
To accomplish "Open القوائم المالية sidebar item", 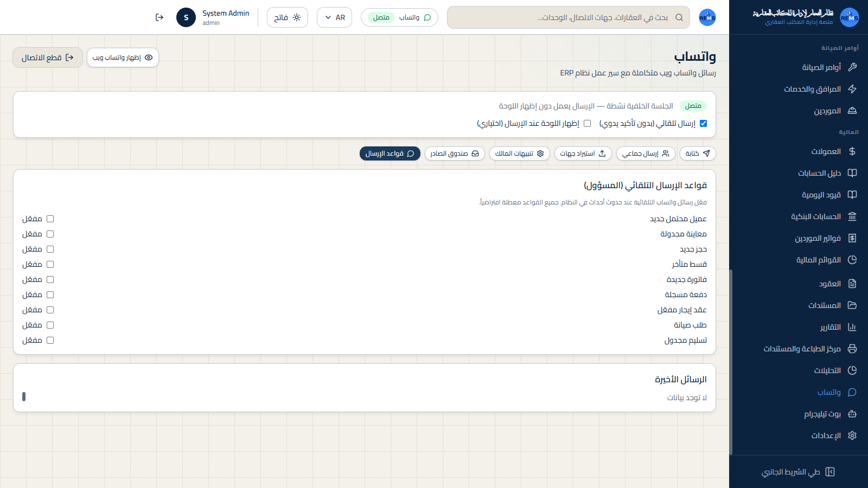I will point(799,260).
